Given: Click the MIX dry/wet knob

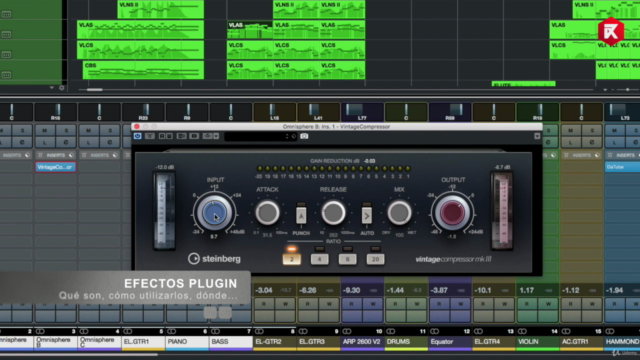Looking at the screenshot, I should pos(399,213).
